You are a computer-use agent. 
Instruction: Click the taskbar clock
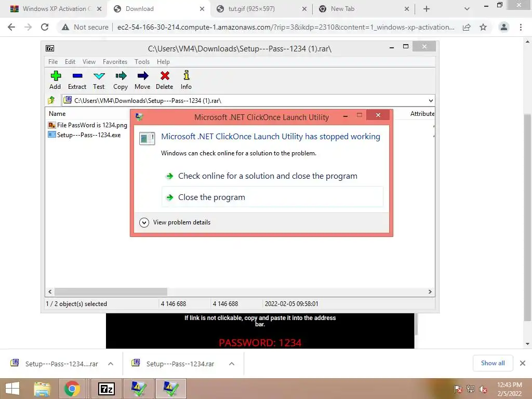509,389
